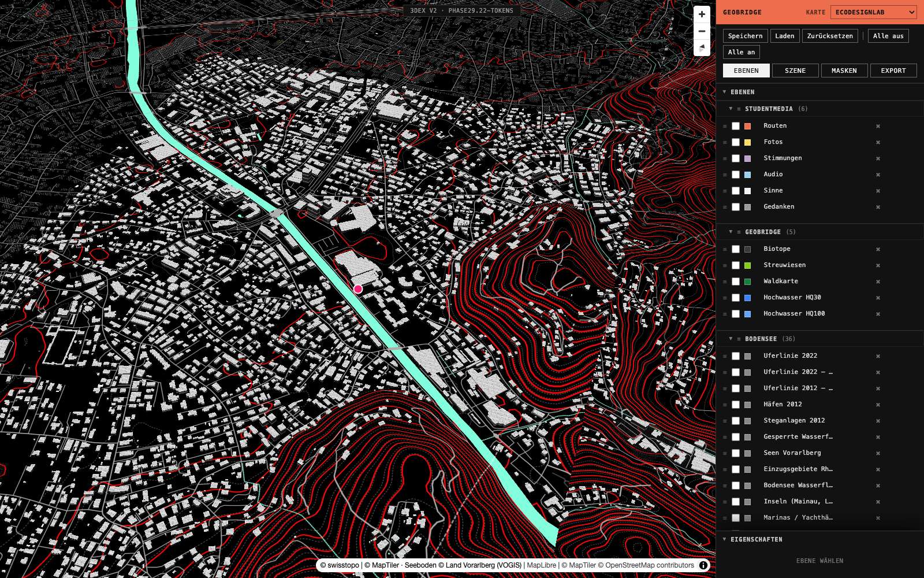Image resolution: width=924 pixels, height=578 pixels.
Task: Zoom in on the map
Action: (702, 14)
